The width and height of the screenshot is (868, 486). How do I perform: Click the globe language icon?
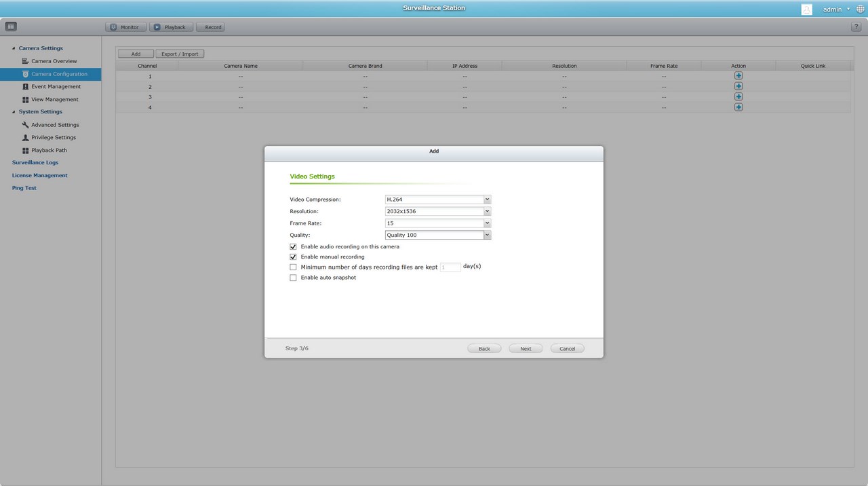tap(861, 9)
